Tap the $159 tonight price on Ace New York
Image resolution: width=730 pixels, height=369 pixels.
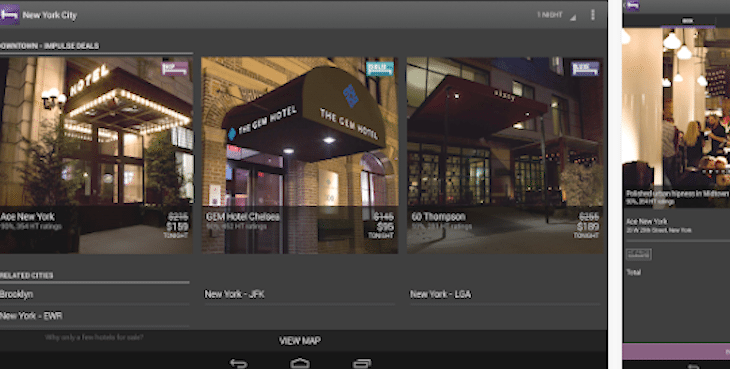pyautogui.click(x=177, y=227)
